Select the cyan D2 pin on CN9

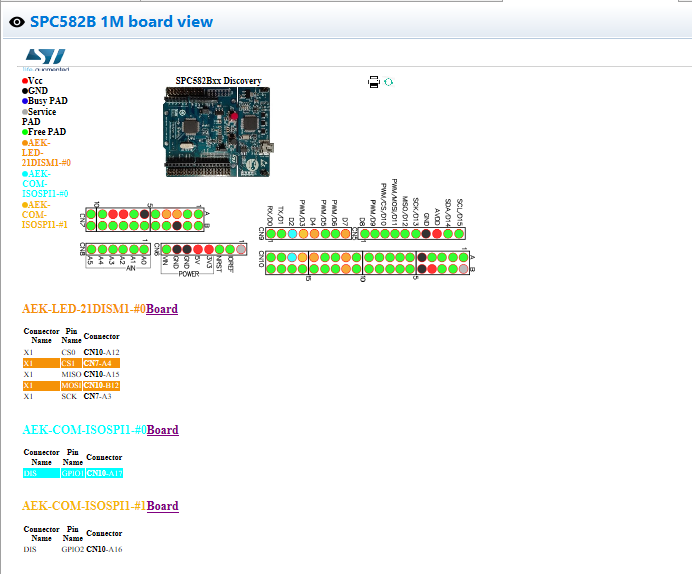pos(292,233)
